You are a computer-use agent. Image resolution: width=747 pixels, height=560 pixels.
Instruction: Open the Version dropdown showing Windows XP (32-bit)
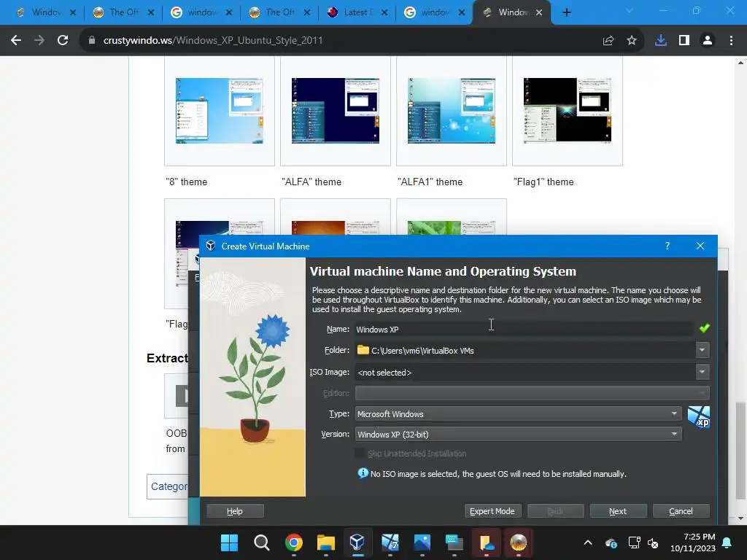pyautogui.click(x=518, y=435)
